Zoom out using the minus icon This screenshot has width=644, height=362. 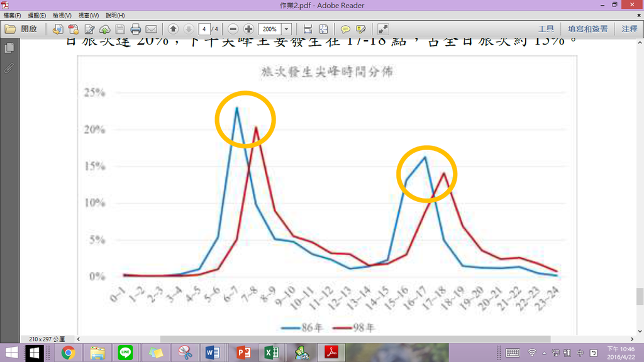[x=233, y=28]
